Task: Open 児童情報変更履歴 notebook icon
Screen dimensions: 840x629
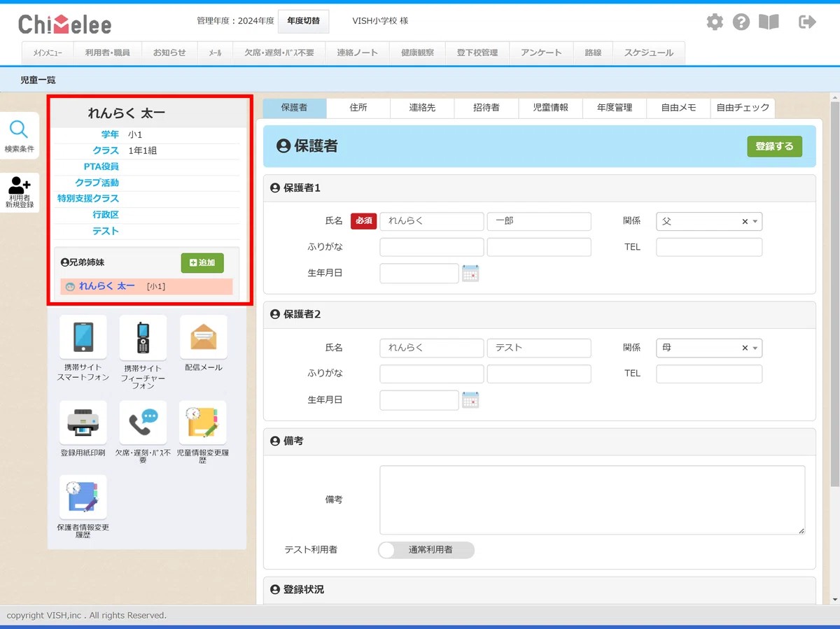Action: point(202,423)
